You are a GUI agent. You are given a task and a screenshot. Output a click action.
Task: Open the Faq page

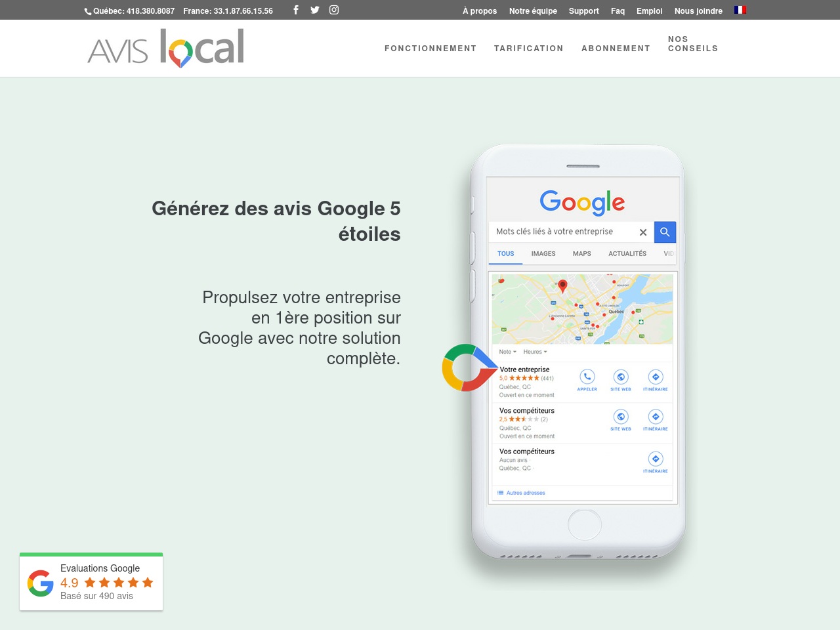point(618,11)
